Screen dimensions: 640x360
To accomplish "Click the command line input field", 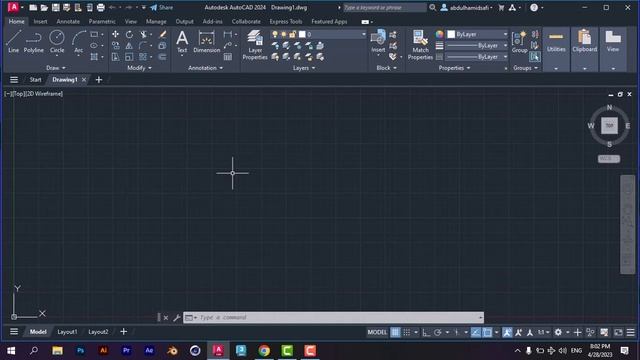I will click(x=333, y=318).
